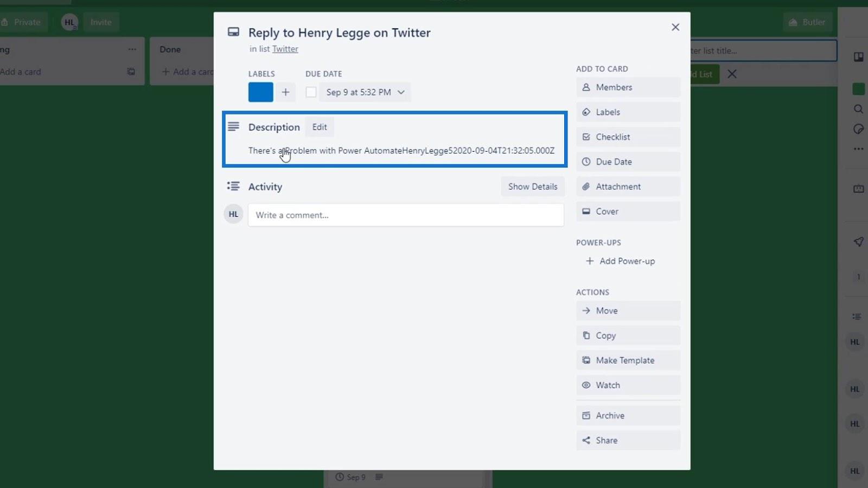This screenshot has height=488, width=868.
Task: Show activity details
Action: point(533,187)
